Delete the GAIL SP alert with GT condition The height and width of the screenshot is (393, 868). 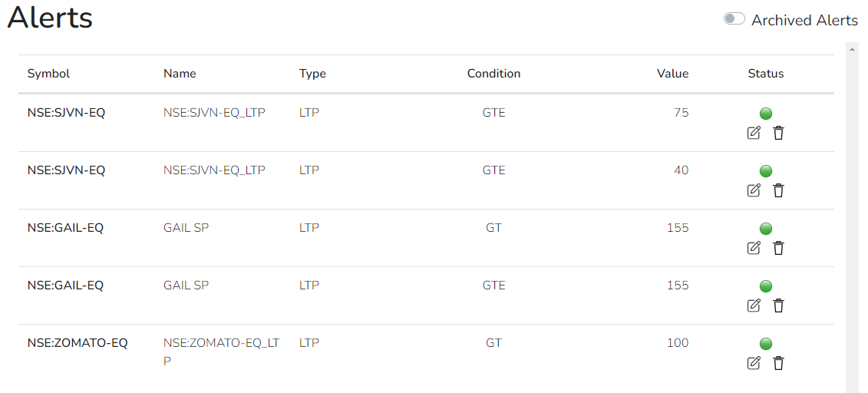(x=778, y=248)
